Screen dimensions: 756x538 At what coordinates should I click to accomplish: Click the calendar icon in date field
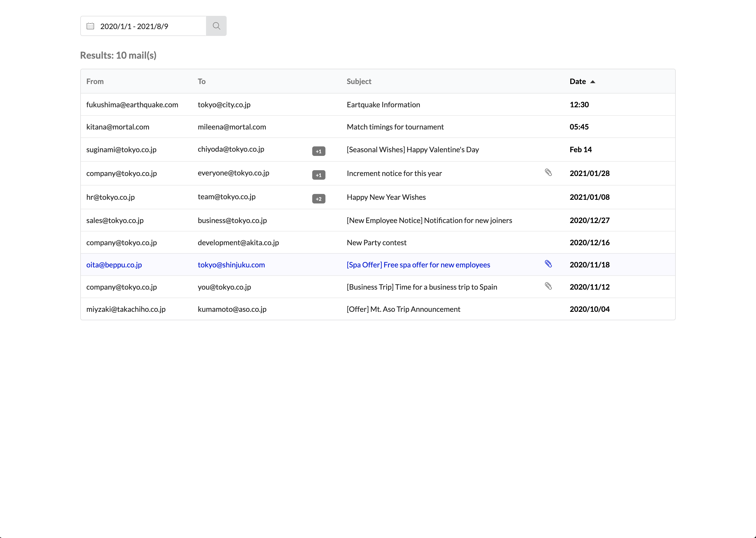pyautogui.click(x=90, y=26)
